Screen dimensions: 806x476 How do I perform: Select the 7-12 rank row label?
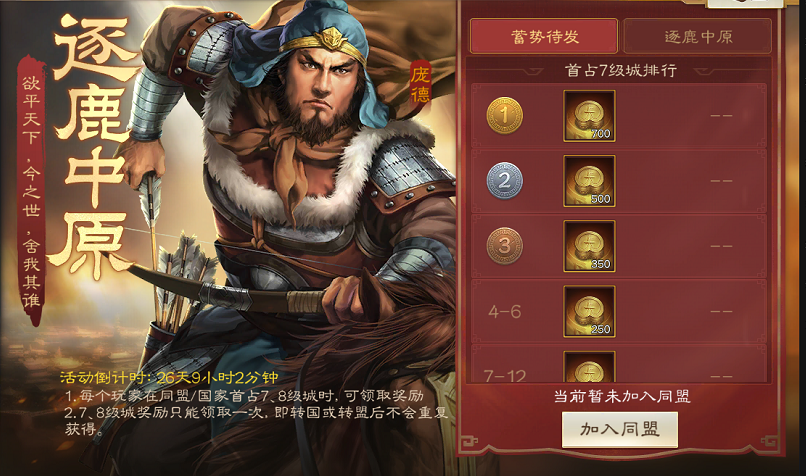pyautogui.click(x=505, y=376)
